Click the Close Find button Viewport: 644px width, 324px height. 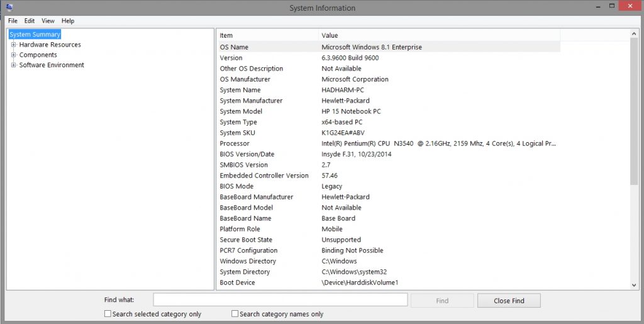(x=509, y=301)
